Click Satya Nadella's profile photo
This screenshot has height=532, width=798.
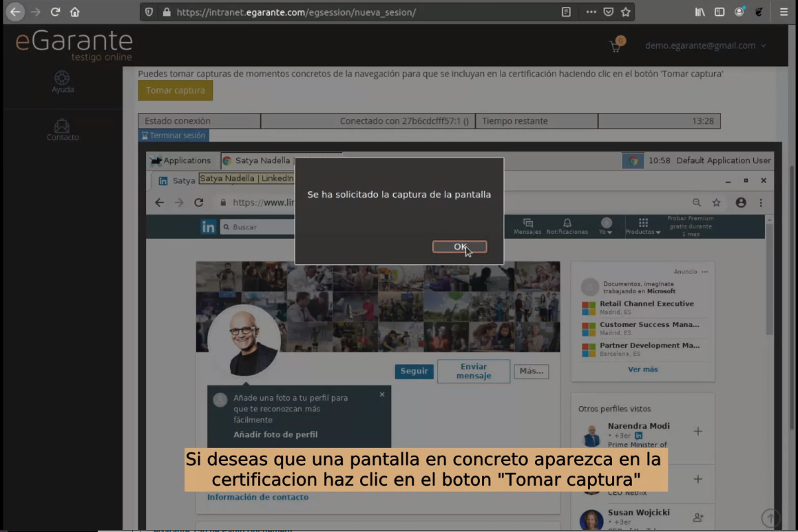point(244,340)
